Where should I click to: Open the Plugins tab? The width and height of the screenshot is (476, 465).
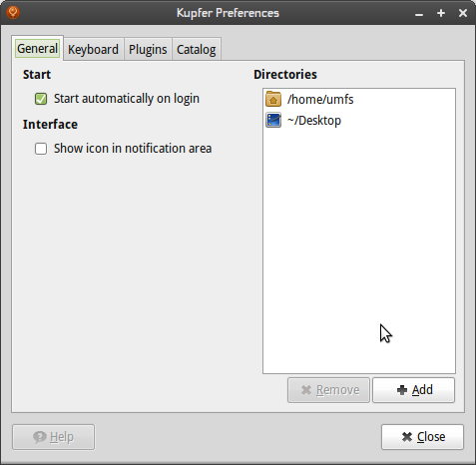tap(148, 50)
